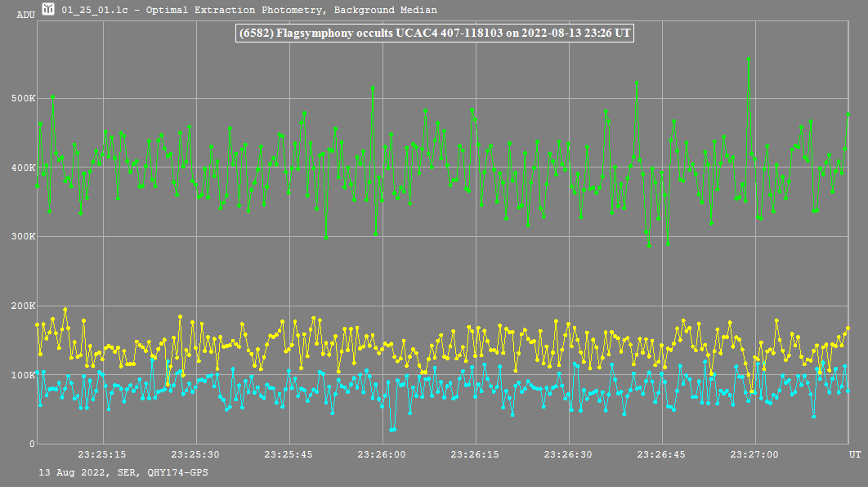Screen dimensions: 868x487
Task: Click the 200K y-axis label
Action: click(x=22, y=306)
